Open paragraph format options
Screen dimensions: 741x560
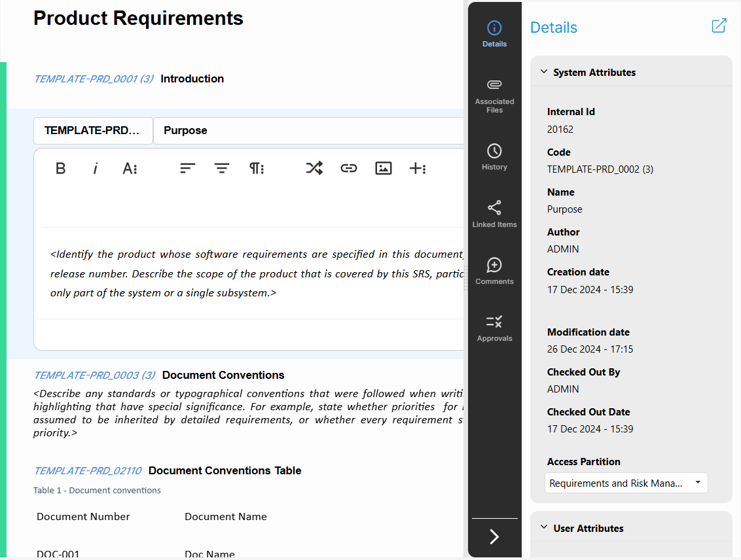(x=257, y=168)
